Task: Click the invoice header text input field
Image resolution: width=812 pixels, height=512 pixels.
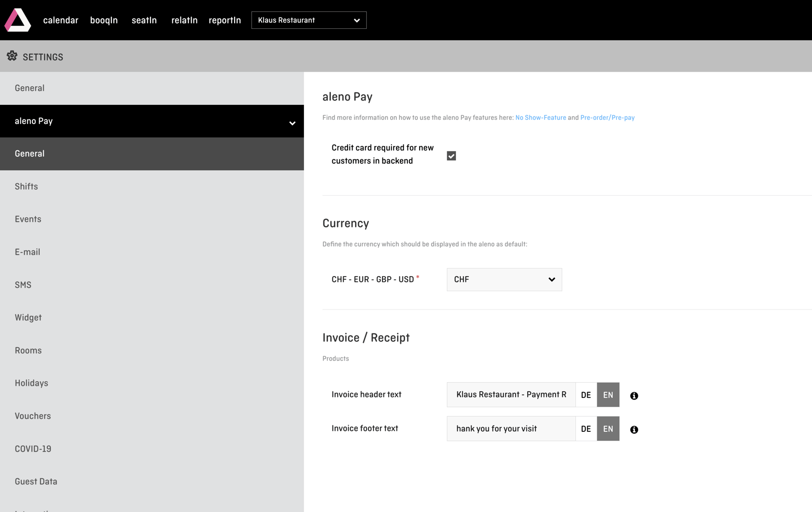Action: 511,394
